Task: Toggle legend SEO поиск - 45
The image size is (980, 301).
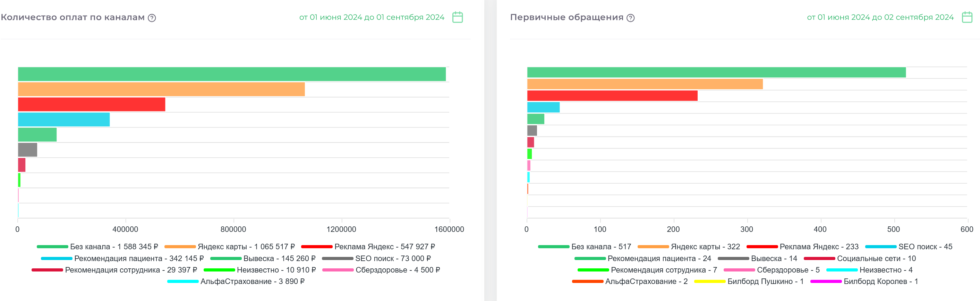Action: (x=909, y=246)
